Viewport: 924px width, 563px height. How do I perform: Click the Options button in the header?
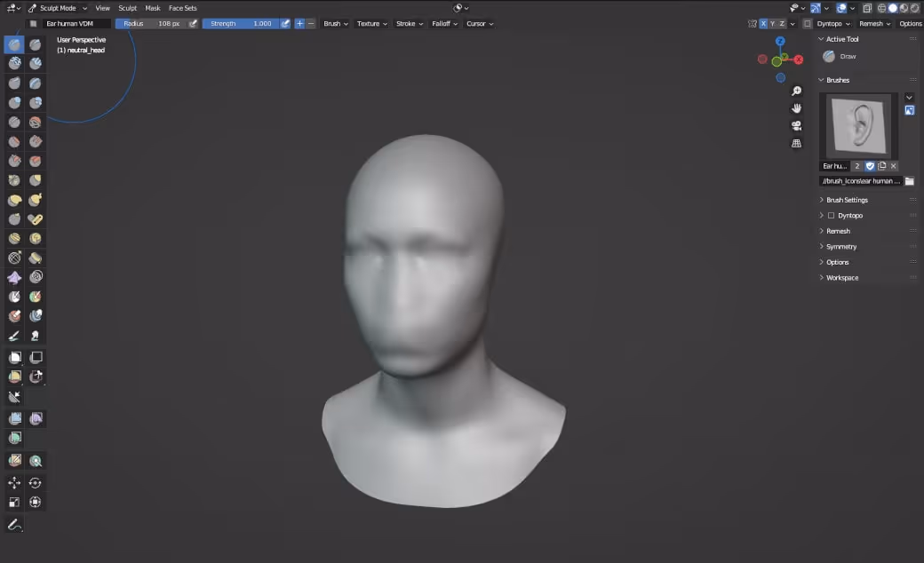[910, 24]
